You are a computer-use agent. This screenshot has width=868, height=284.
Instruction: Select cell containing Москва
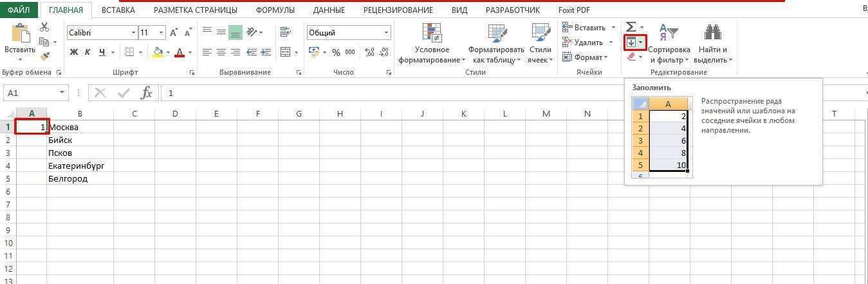[80, 127]
